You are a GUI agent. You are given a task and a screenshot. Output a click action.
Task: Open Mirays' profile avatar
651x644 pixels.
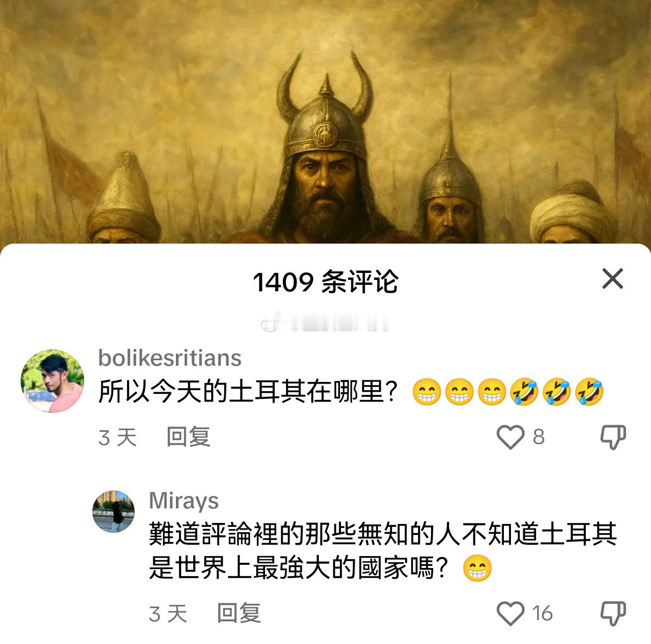coord(113,511)
